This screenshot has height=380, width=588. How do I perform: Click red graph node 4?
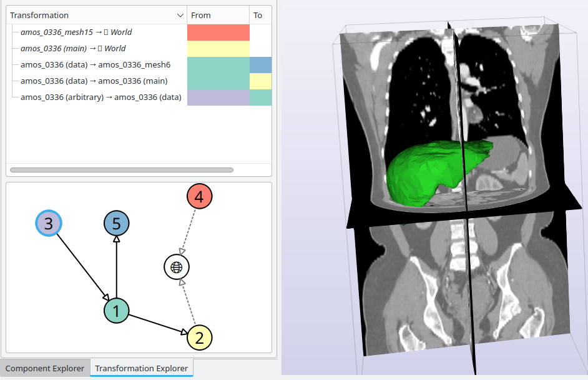pyautogui.click(x=200, y=197)
